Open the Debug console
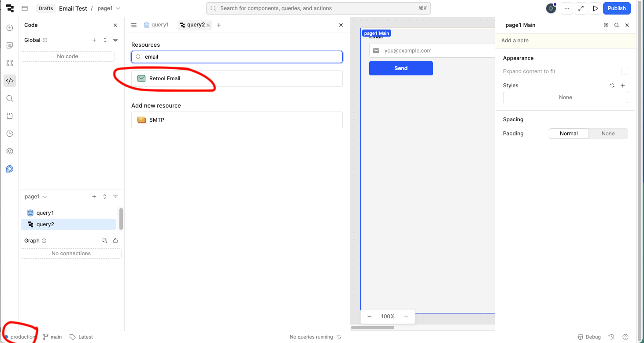644x343 pixels. click(589, 337)
